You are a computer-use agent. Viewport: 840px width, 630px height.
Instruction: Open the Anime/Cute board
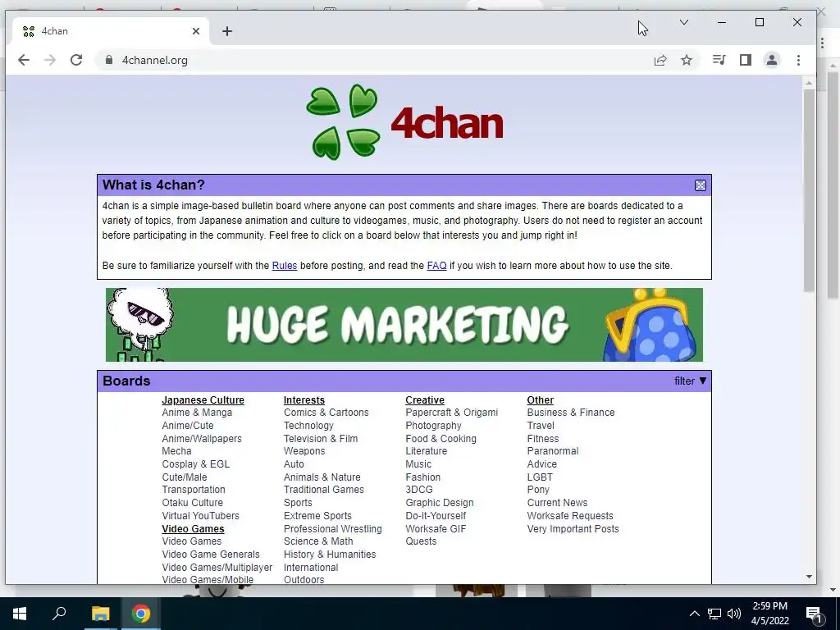[188, 426]
